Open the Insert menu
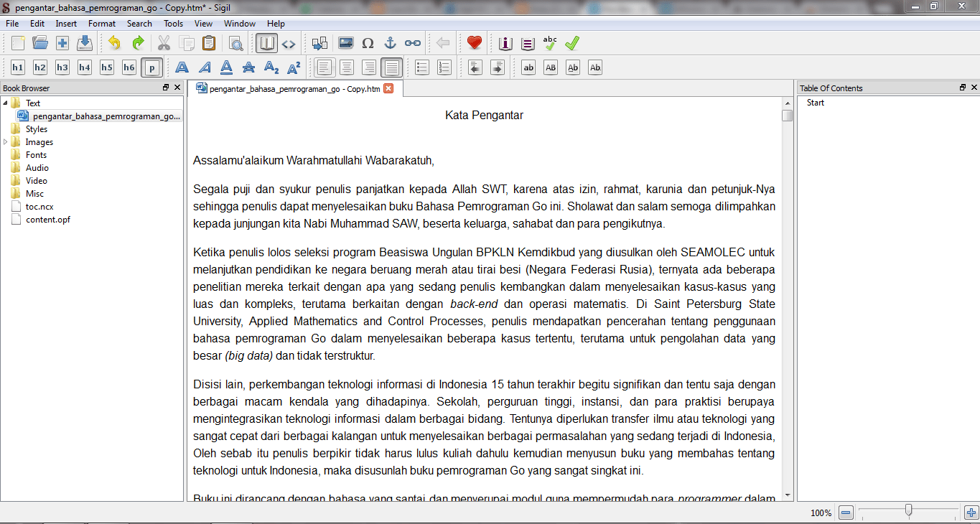 66,24
